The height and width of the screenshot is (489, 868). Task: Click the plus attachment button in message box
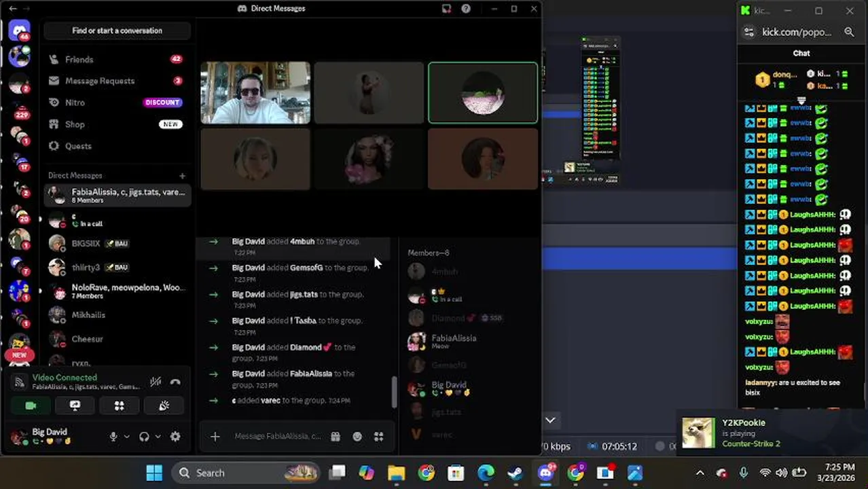pyautogui.click(x=215, y=437)
